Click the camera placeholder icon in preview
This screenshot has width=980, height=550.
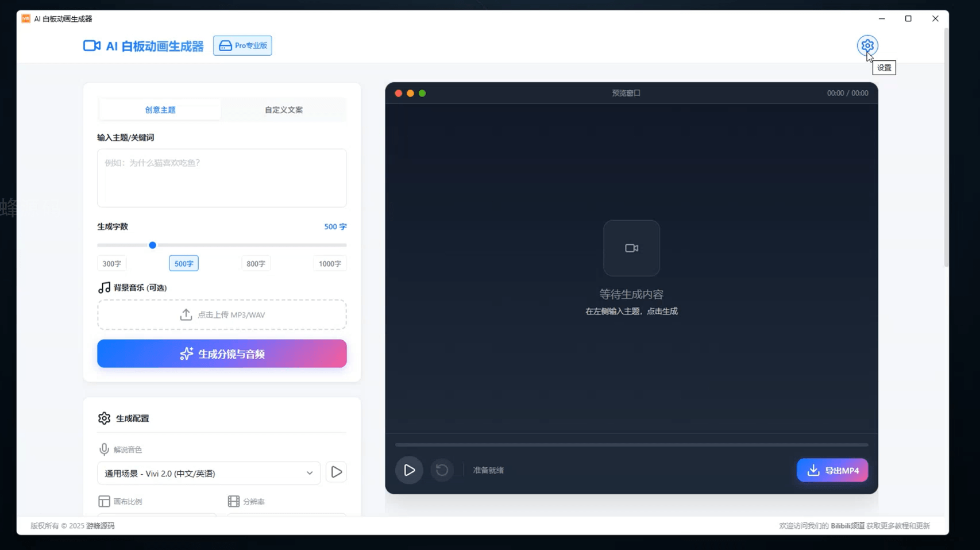[631, 248]
